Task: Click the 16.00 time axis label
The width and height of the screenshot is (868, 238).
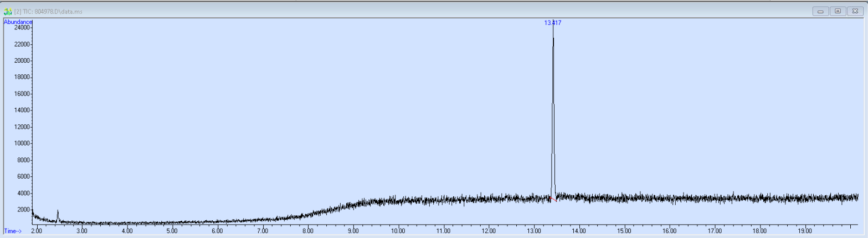Action: pos(669,230)
